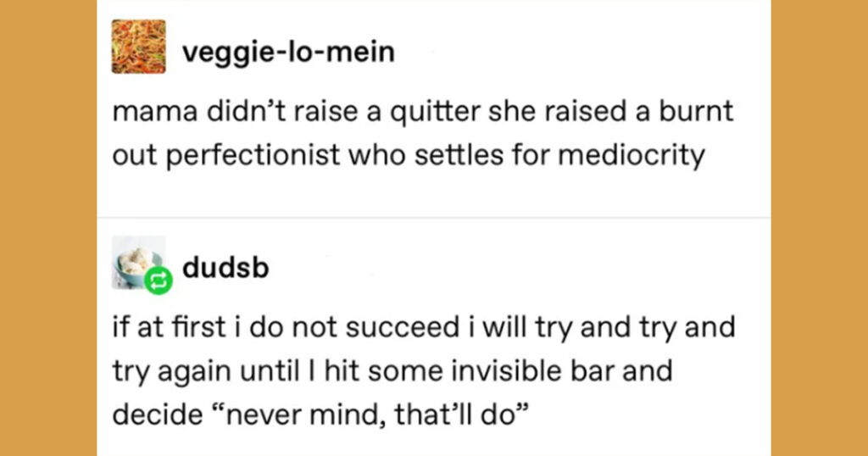This screenshot has height=456, width=868.
Task: Click the word "settles" in first post
Action: click(459, 154)
